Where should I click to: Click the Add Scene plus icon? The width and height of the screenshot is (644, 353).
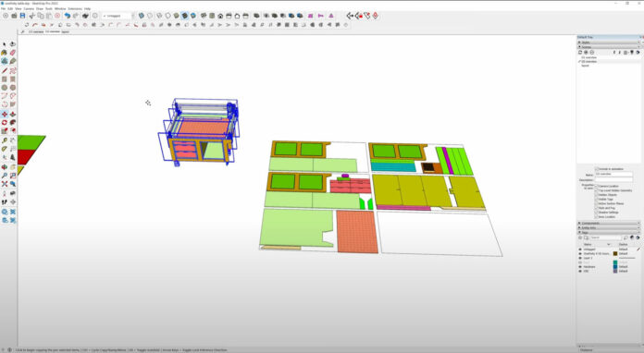click(x=586, y=53)
